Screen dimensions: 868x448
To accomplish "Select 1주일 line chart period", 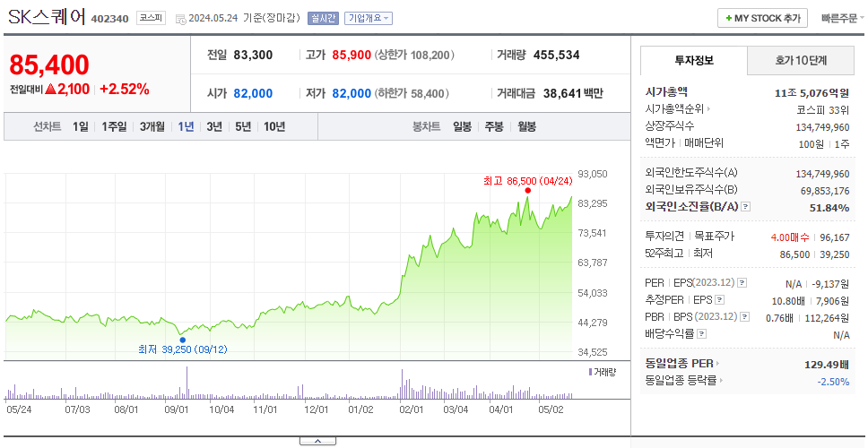I will click(114, 126).
